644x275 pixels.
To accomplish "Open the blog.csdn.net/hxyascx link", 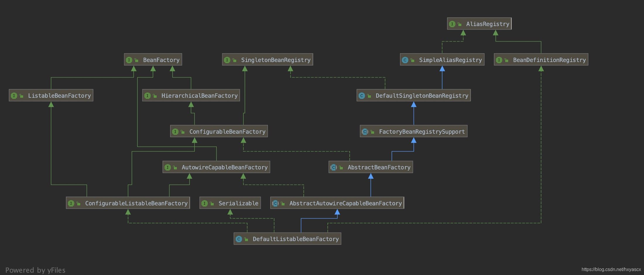I will pos(611,269).
